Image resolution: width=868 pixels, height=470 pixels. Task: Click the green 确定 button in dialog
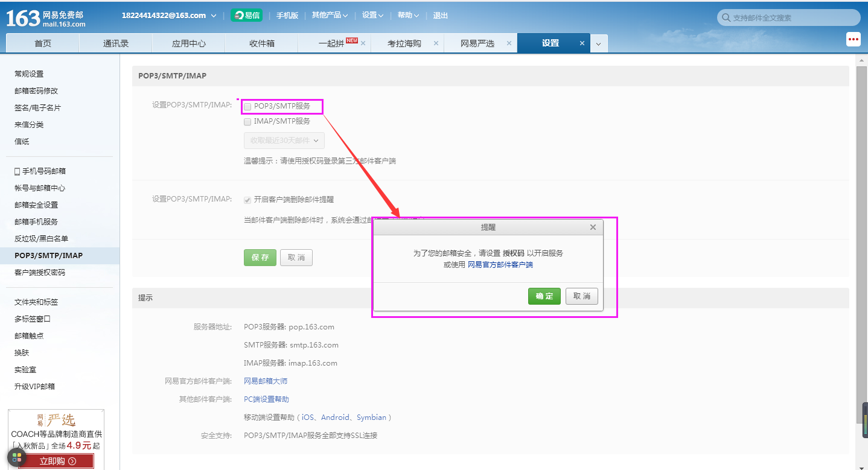pos(544,296)
